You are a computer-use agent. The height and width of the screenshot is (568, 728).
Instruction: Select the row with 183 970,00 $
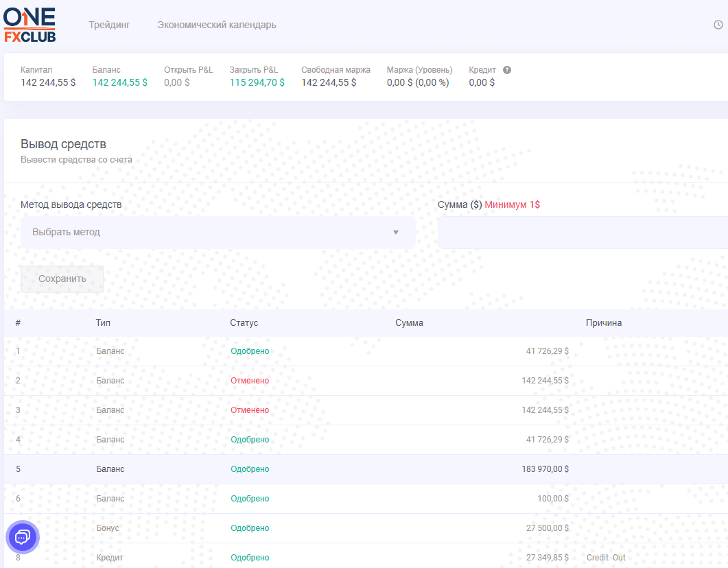pos(364,469)
